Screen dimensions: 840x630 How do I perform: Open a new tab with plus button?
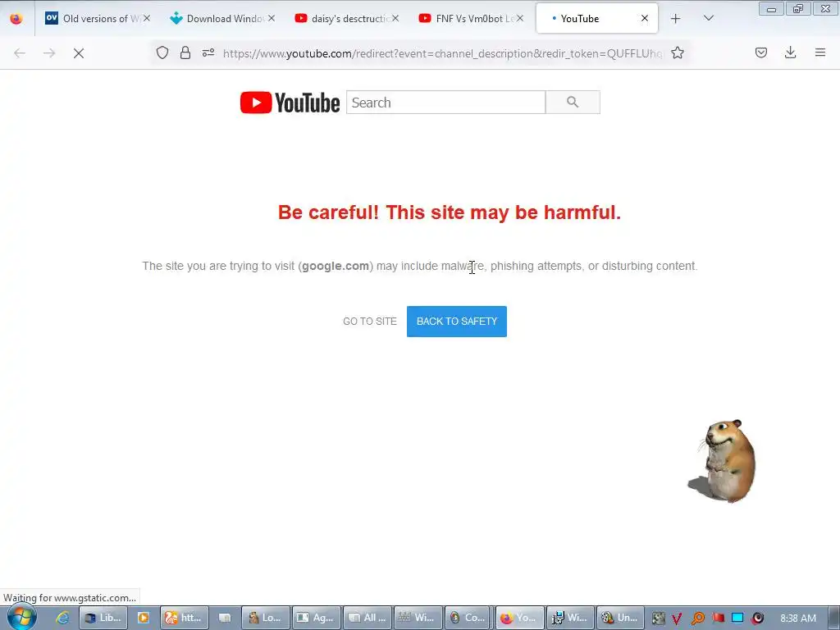pyautogui.click(x=676, y=19)
